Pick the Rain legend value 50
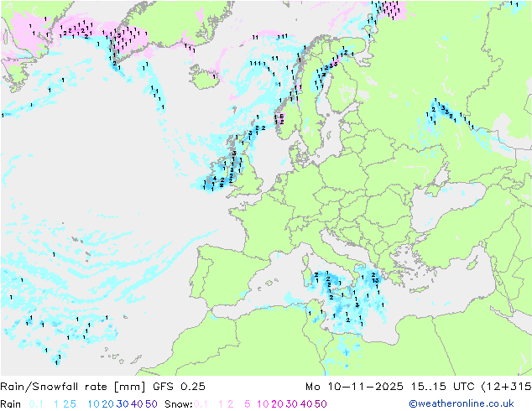This screenshot has height=411, width=532. point(151,404)
